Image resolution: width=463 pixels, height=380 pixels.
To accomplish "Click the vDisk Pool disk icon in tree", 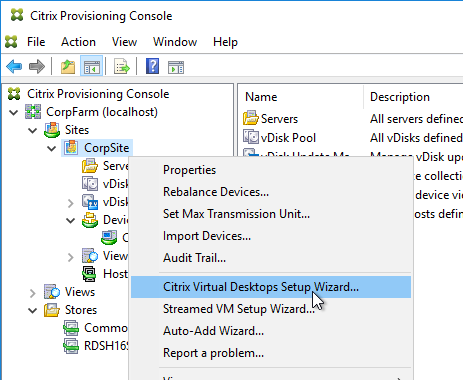I will pos(90,184).
